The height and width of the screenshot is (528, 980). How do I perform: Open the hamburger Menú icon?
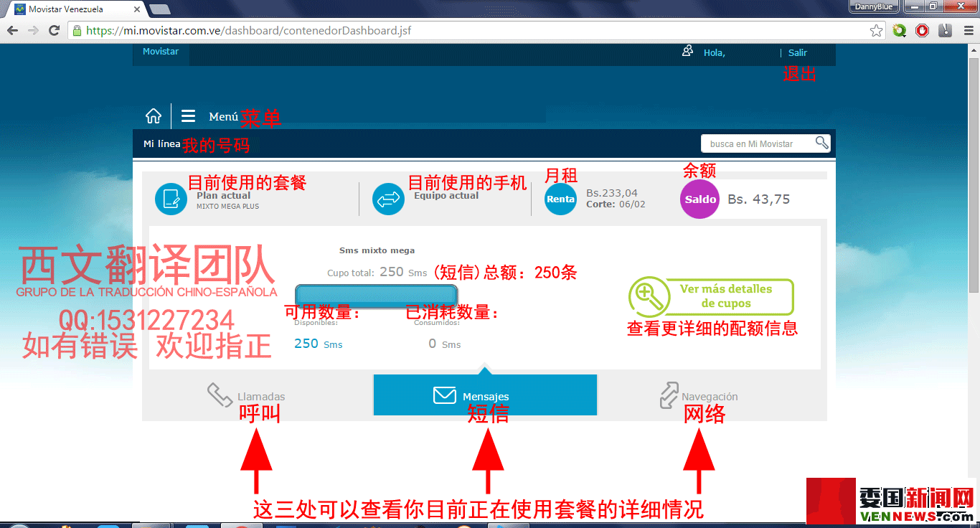(188, 116)
